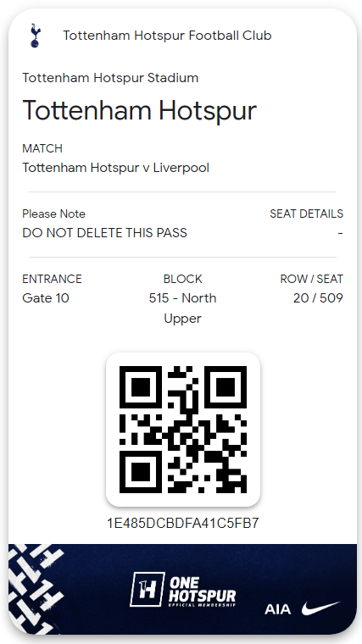This screenshot has width=362, height=644.
Task: Select the barcode number 1E485DCBDFA41C5FB7
Action: pyautogui.click(x=183, y=523)
